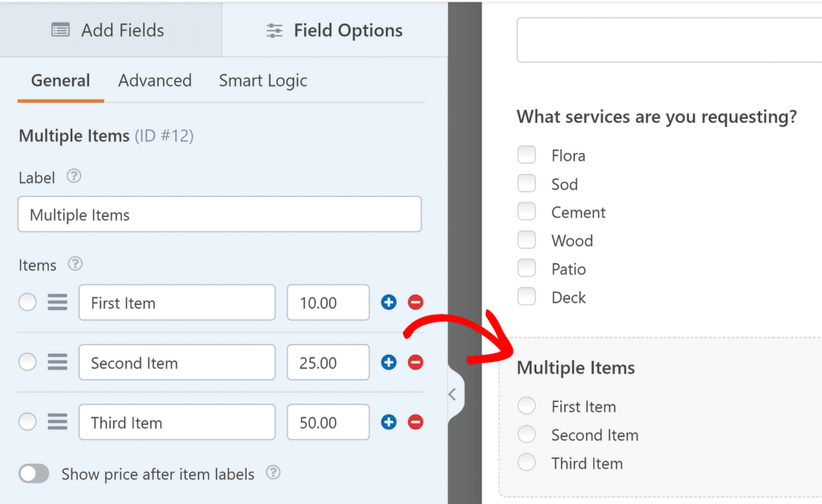Open the Smart Logic sub-tab

click(x=262, y=81)
